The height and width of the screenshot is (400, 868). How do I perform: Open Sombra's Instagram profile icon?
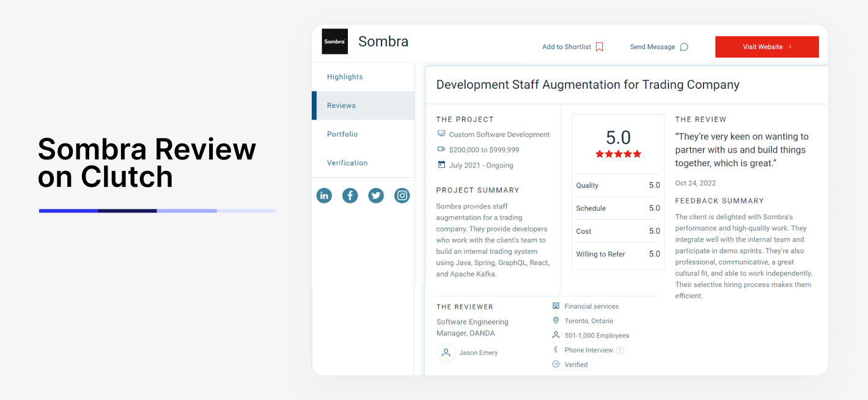click(402, 195)
